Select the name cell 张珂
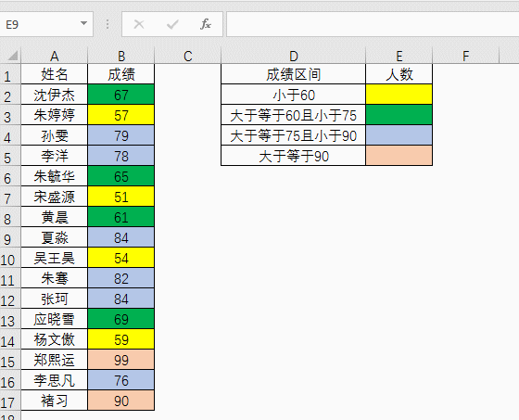Image resolution: width=519 pixels, height=420 pixels. [x=55, y=299]
